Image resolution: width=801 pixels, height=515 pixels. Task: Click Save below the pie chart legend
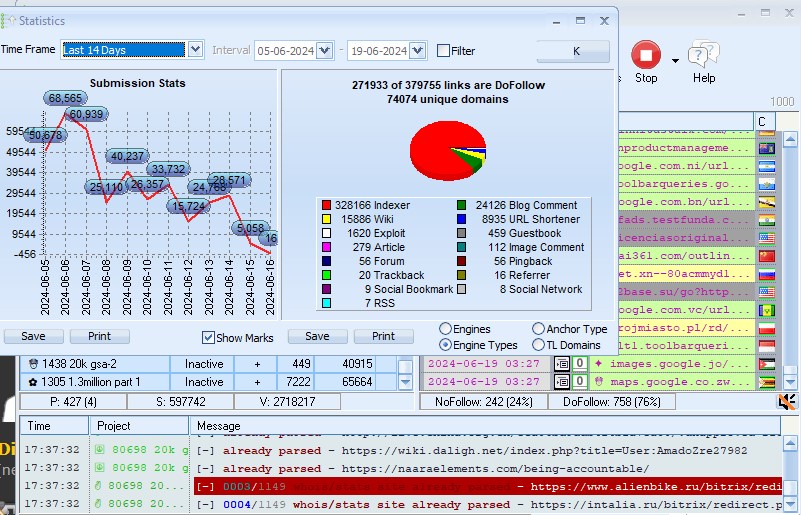pos(317,336)
